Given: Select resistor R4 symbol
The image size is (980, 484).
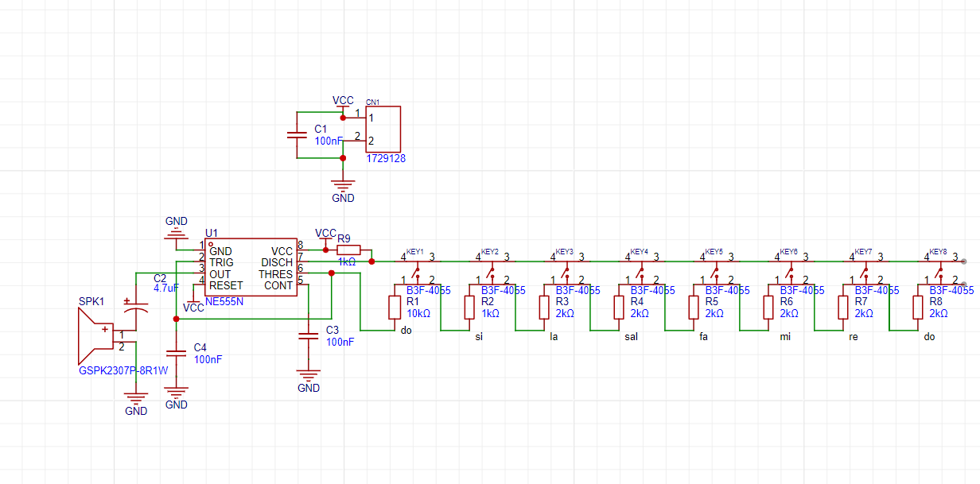Looking at the screenshot, I should click(x=618, y=307).
